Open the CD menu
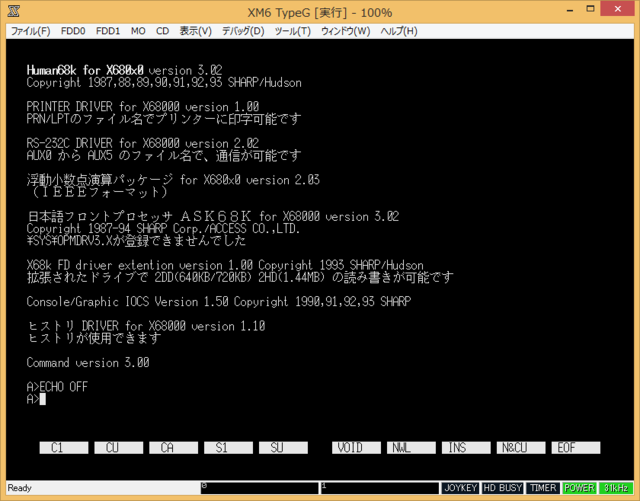Screen dimensions: 640x501 pyautogui.click(x=162, y=31)
